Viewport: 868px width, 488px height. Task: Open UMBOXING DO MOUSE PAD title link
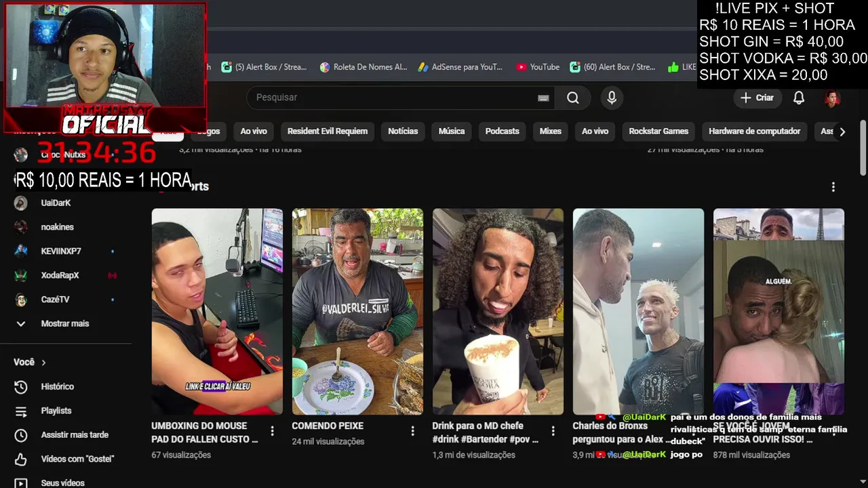click(x=205, y=432)
